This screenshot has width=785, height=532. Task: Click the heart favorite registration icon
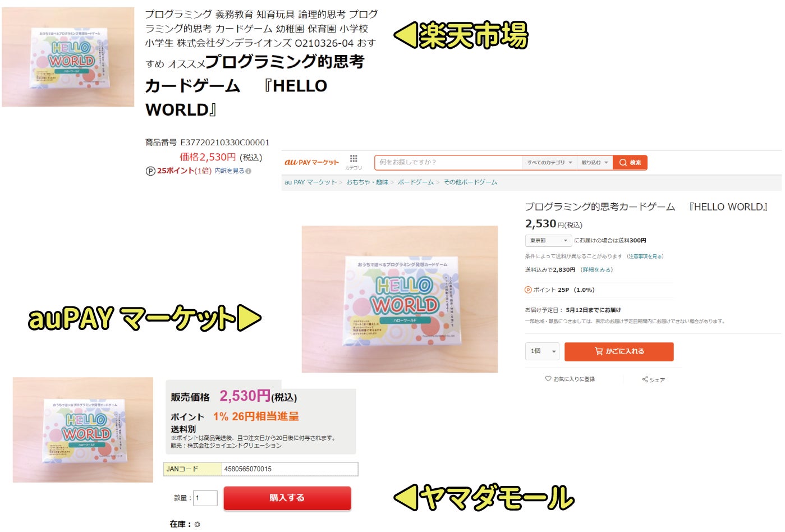[x=548, y=379]
